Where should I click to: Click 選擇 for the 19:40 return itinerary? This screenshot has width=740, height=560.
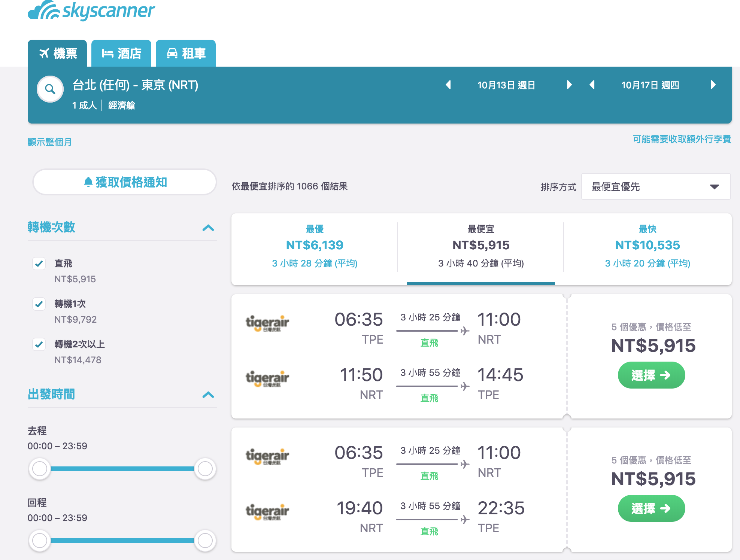point(651,508)
